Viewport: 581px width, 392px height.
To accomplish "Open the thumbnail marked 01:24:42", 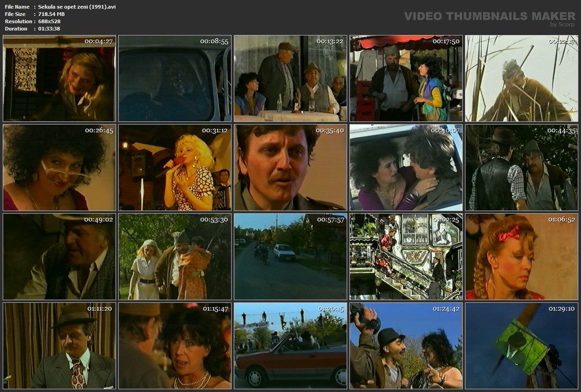I will (x=406, y=346).
